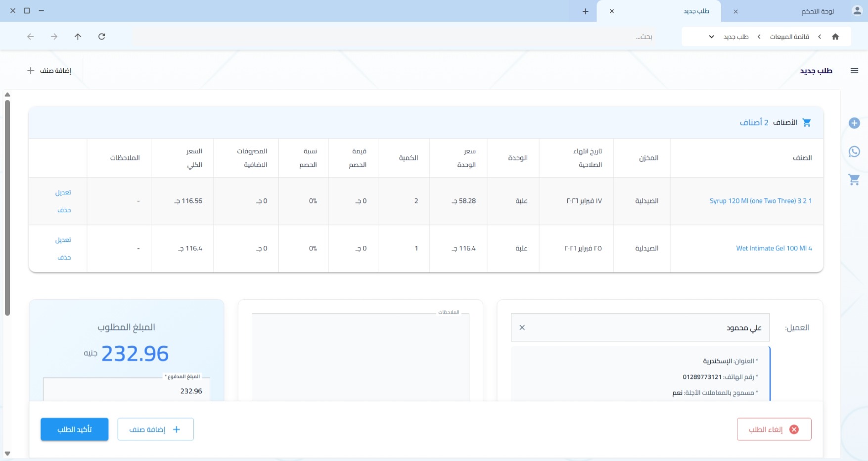Click حذف for Wet Intimate Gel row
868x461 pixels.
[64, 258]
